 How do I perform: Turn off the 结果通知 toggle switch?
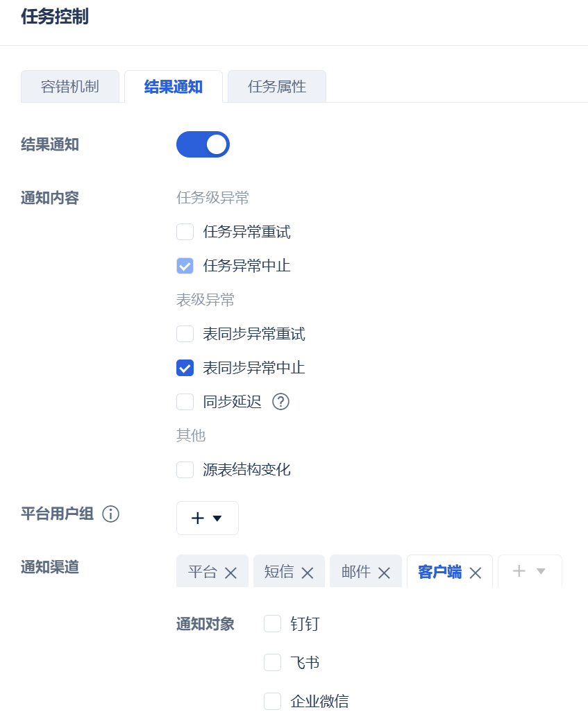(x=203, y=144)
